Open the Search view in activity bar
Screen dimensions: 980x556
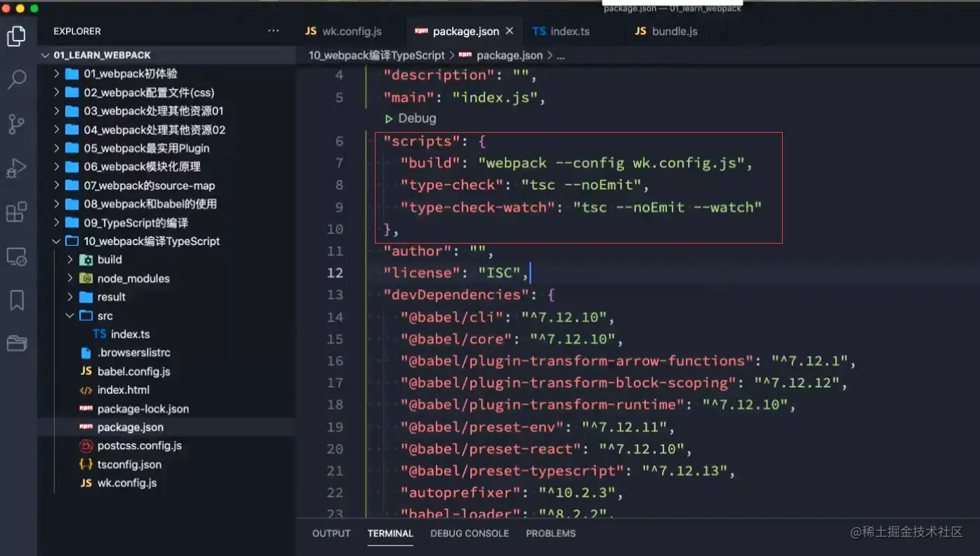coord(17,79)
